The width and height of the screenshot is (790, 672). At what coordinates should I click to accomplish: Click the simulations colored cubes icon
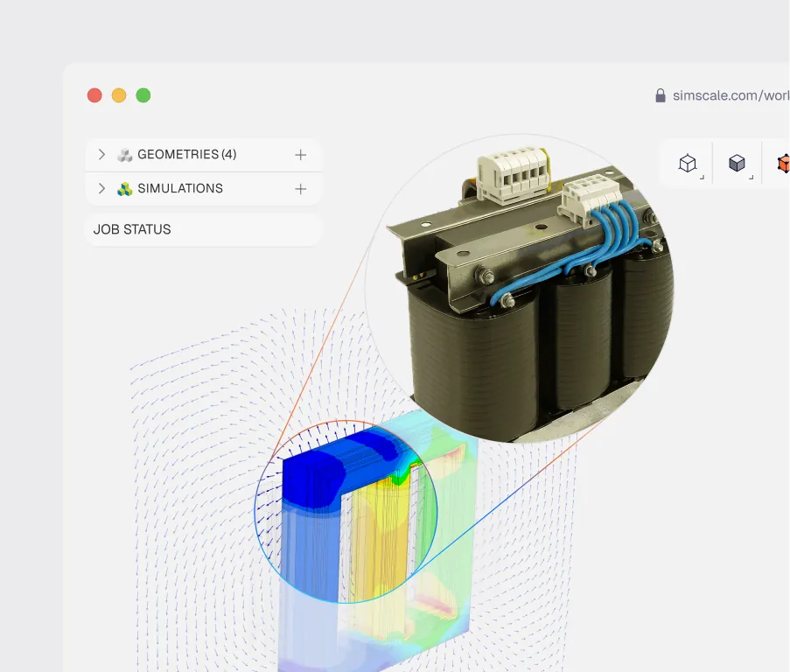pyautogui.click(x=124, y=189)
